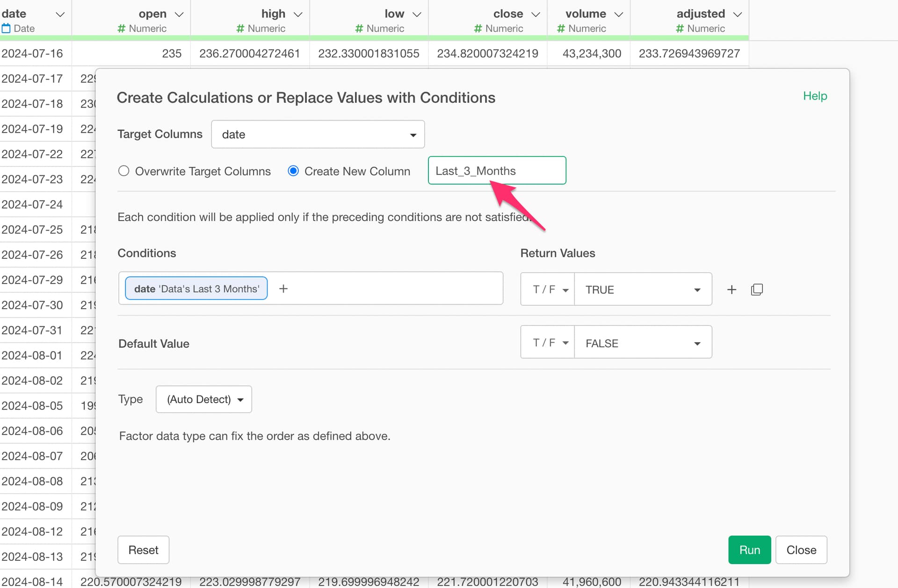Click the 221.720001220703 close cell
Screen dimensions: 898x588
488,582
